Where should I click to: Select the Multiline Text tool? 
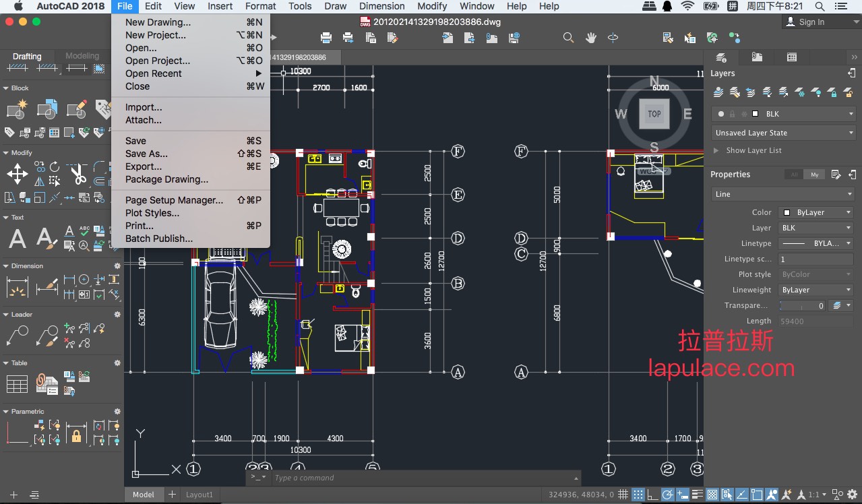18,239
